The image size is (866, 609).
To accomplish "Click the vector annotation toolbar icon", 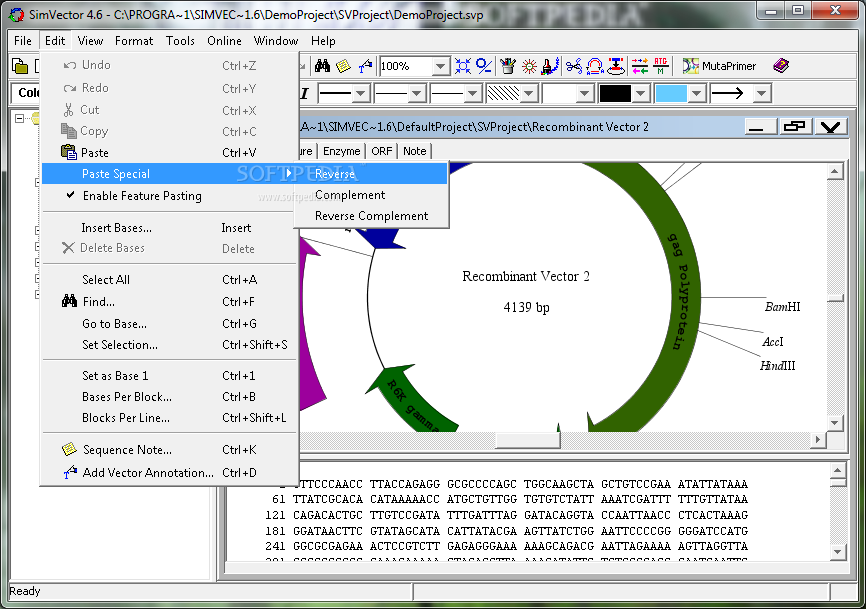I will 365,66.
